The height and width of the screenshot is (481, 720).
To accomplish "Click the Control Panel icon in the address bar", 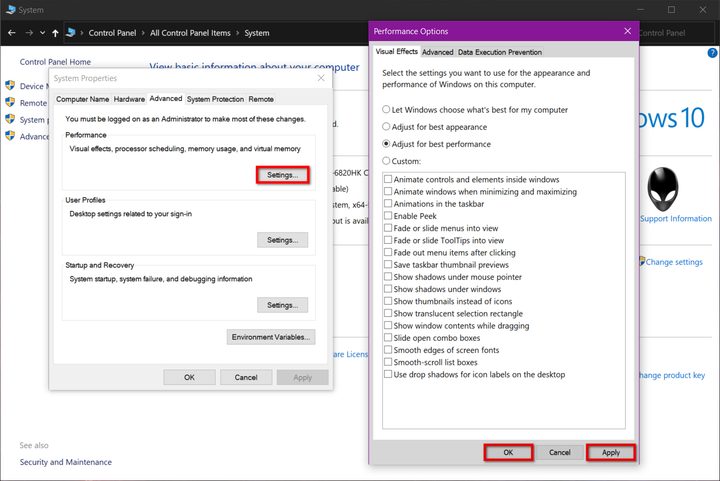I will point(71,33).
